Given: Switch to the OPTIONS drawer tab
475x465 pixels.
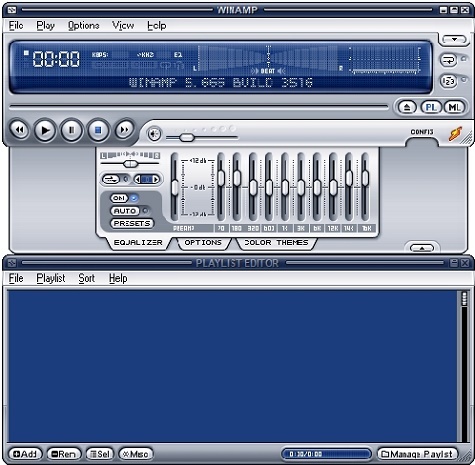Looking at the screenshot, I should point(203,242).
